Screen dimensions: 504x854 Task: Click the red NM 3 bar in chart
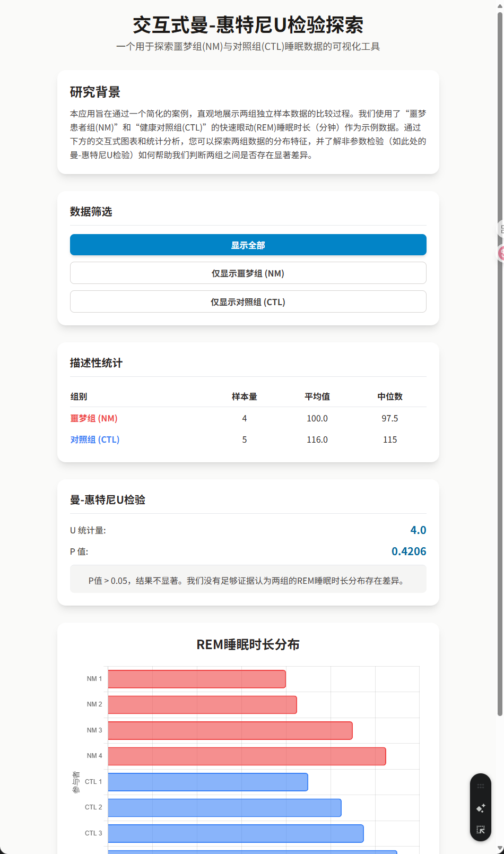[230, 730]
